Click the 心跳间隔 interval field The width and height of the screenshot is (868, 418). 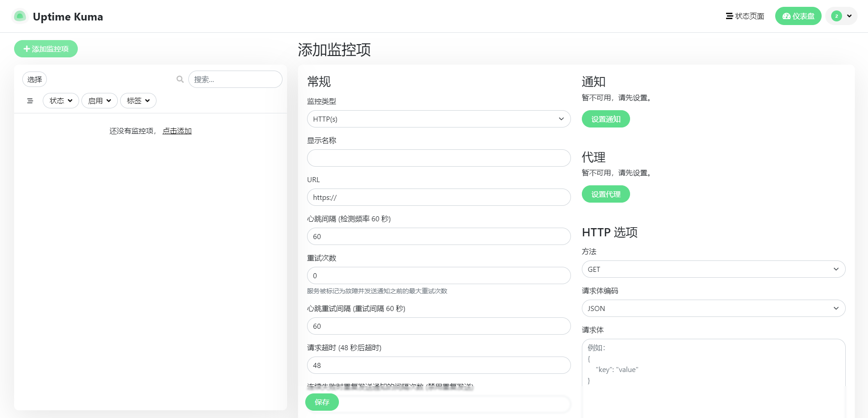pyautogui.click(x=439, y=236)
